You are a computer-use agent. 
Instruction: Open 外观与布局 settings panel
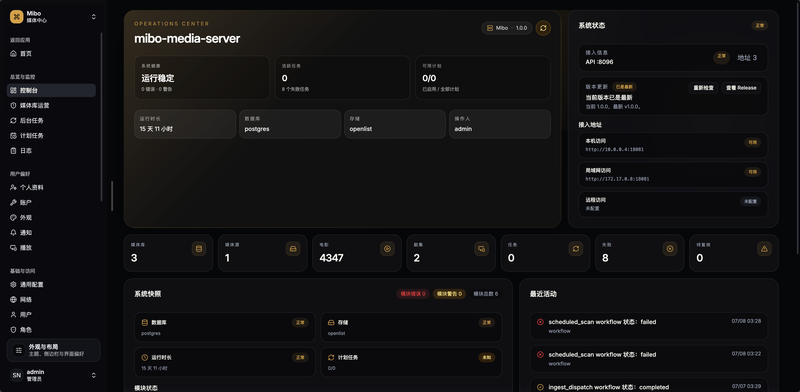54,350
